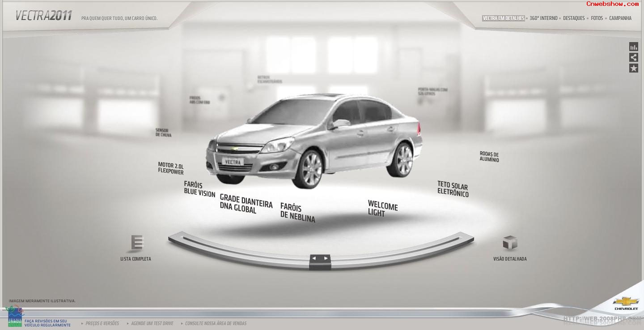
Task: Click the Chevrolet logo
Action: coord(626,303)
